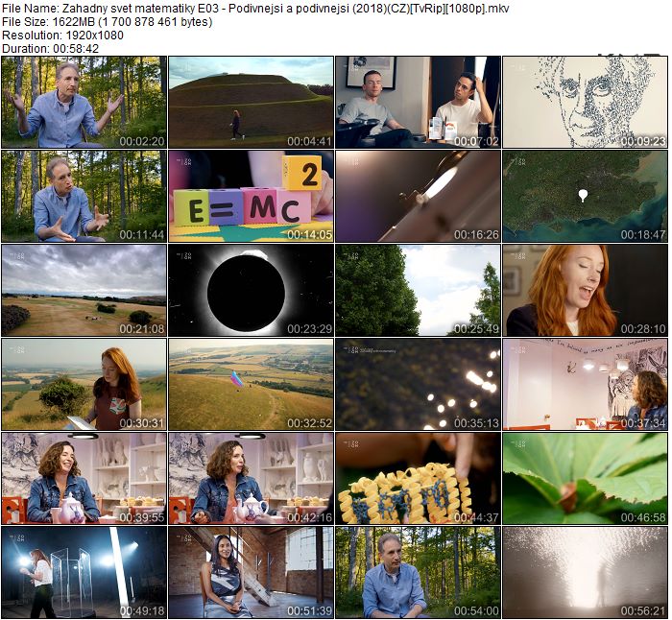The width and height of the screenshot is (672, 620).
Task: Open the glass booth stage thumbnail at 00:49:18
Action: click(x=84, y=572)
